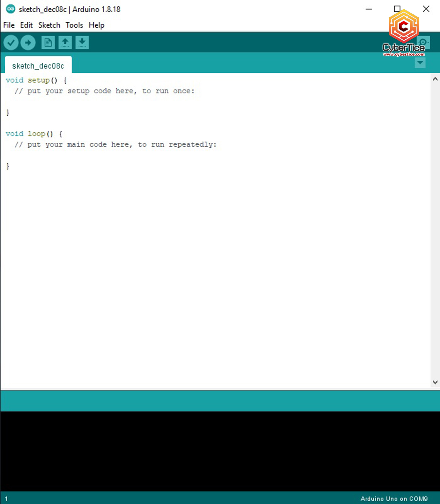Select the sketch_dec08c tab
440x504 pixels.
[x=38, y=66]
